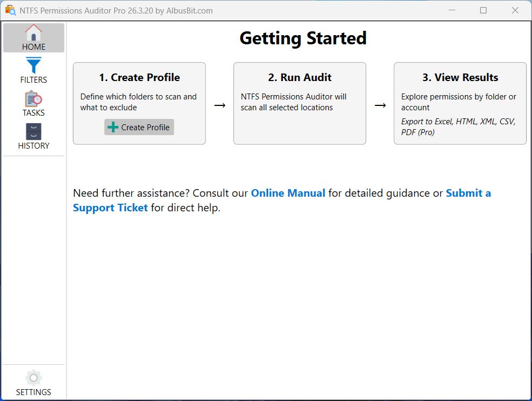Click the Home house icon
This screenshot has width=532, height=401.
[34, 33]
